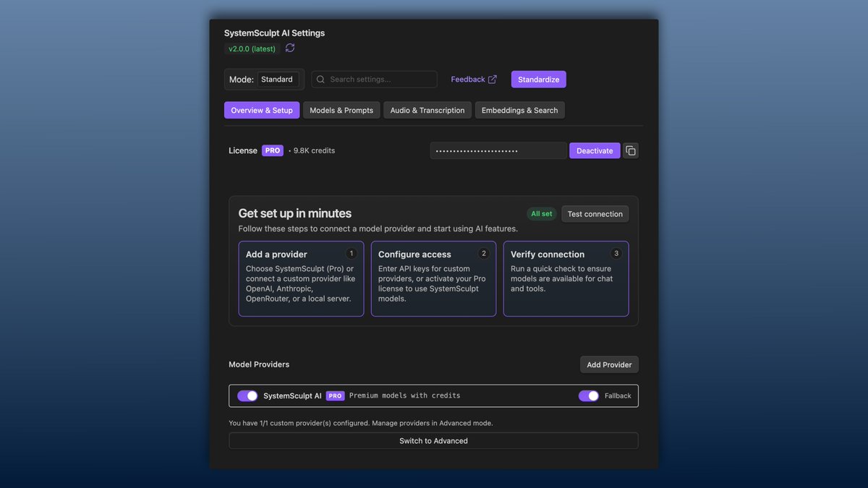
Task: Click SystemSculpt AI Settings title
Action: point(274,33)
